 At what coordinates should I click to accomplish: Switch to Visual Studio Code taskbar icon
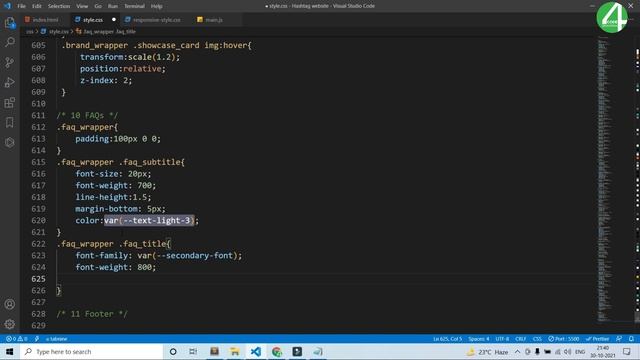[x=256, y=351]
